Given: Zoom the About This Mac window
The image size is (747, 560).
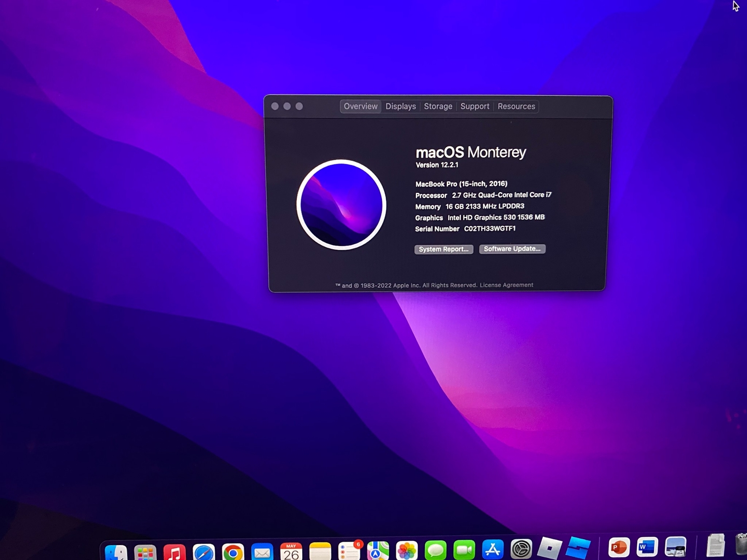Looking at the screenshot, I should click(x=299, y=106).
